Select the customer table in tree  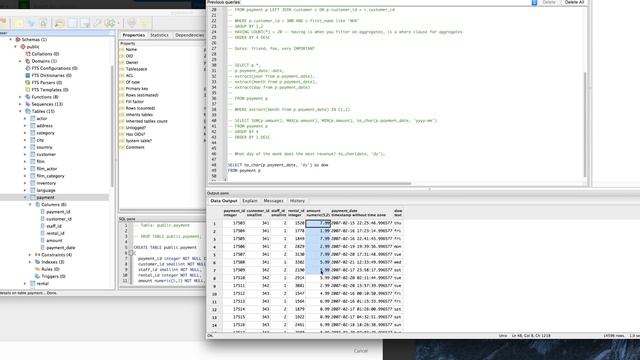pyautogui.click(x=46, y=154)
